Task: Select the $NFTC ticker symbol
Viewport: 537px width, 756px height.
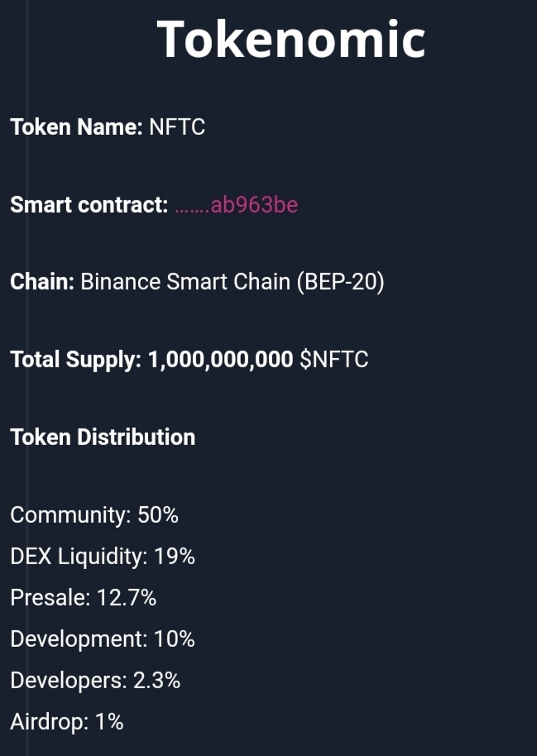Action: (333, 360)
